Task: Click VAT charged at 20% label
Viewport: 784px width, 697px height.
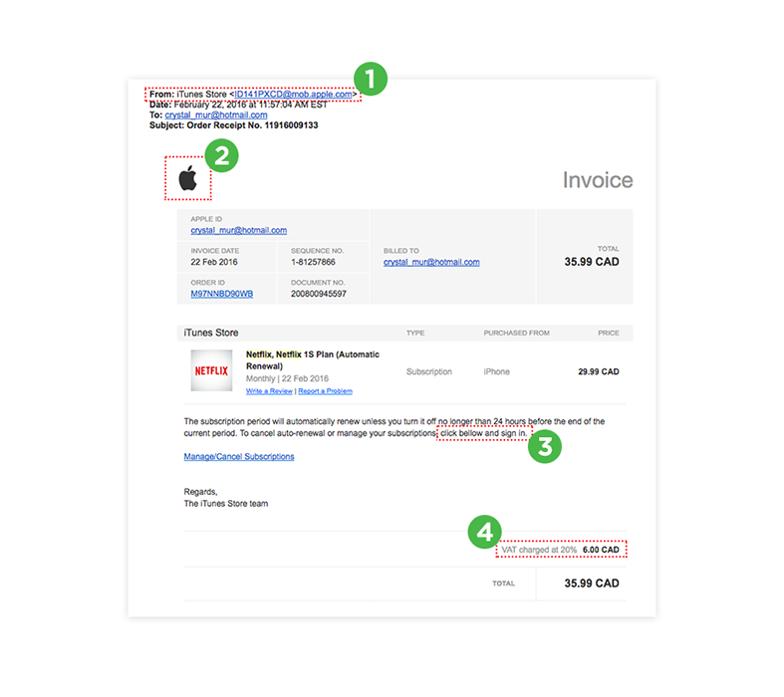Action: point(539,550)
